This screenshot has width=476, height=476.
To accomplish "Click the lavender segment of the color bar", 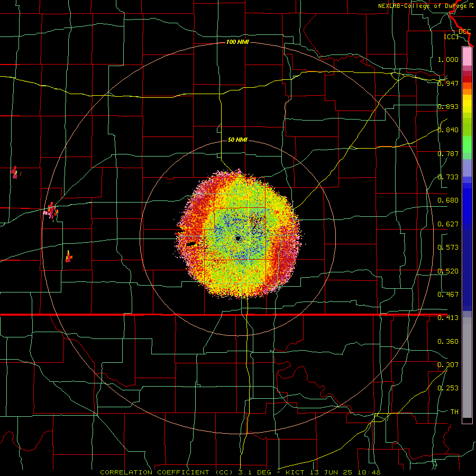I will point(467,168).
